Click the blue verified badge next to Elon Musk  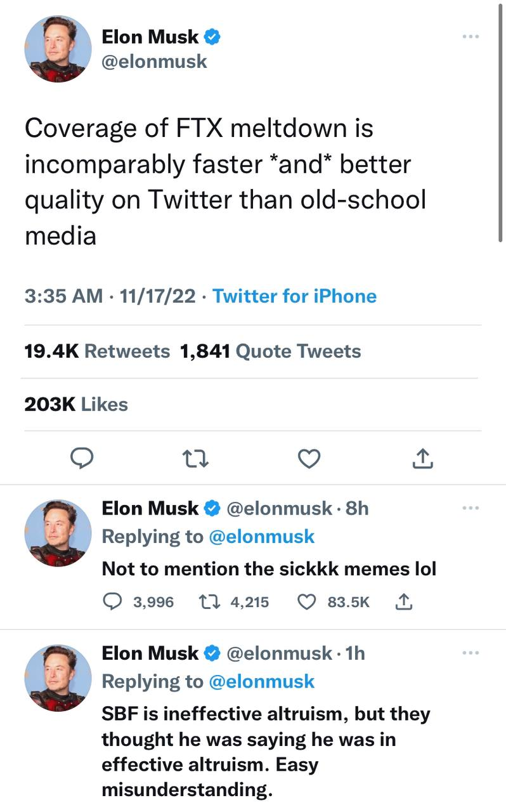click(212, 36)
